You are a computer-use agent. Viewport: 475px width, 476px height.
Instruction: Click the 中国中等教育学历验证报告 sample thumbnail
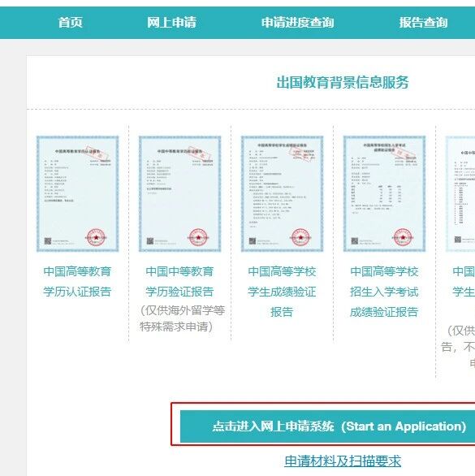[x=180, y=193]
